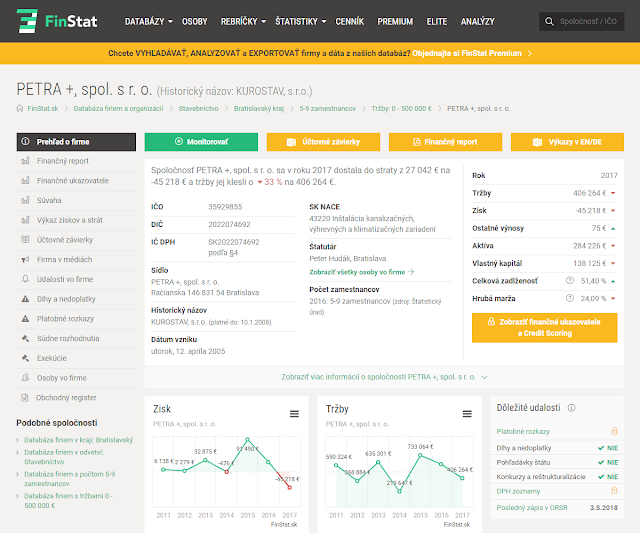Click the Bratislavský kraj breadcrumb link
Image resolution: width=640 pixels, height=533 pixels.
tap(259, 109)
